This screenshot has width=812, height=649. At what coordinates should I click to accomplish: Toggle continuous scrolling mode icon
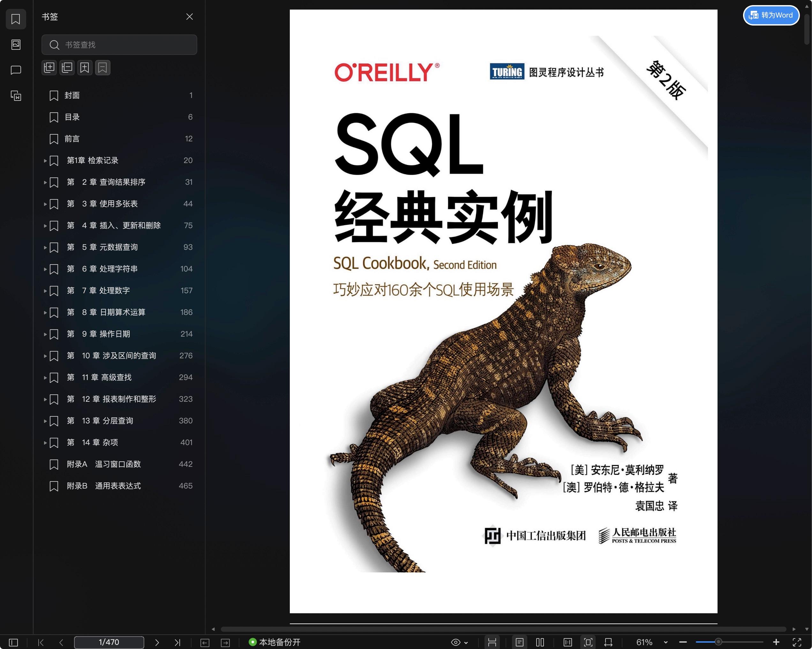tap(492, 642)
